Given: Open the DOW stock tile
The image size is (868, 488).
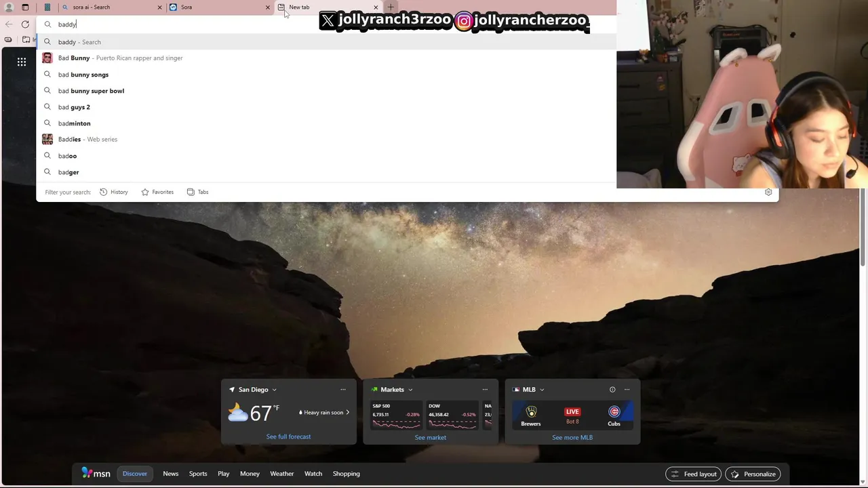Looking at the screenshot, I should click(452, 416).
